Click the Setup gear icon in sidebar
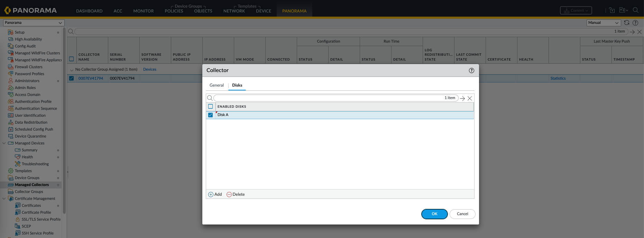Viewport: 644px width, 238px height. (x=11, y=32)
